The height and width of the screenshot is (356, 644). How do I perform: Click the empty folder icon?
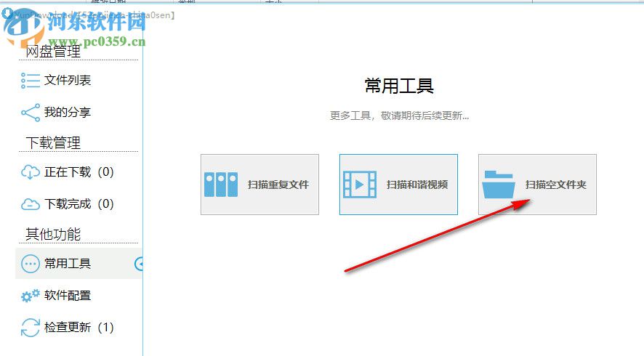click(499, 185)
